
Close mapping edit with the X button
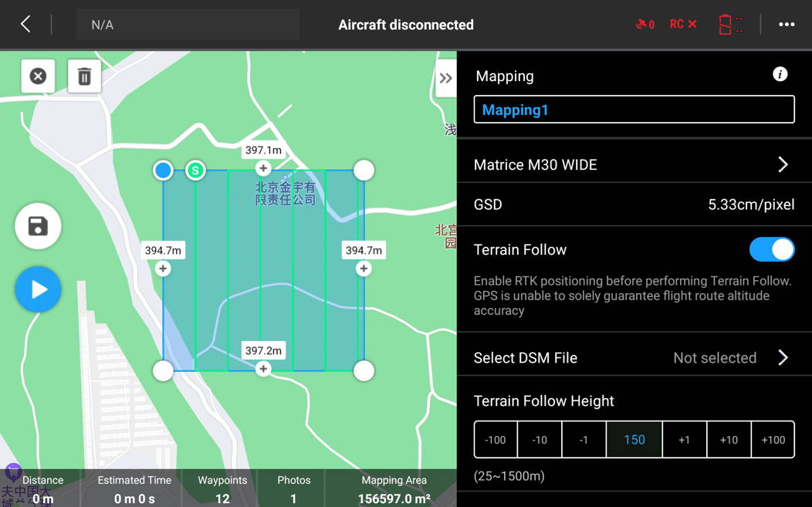(38, 76)
